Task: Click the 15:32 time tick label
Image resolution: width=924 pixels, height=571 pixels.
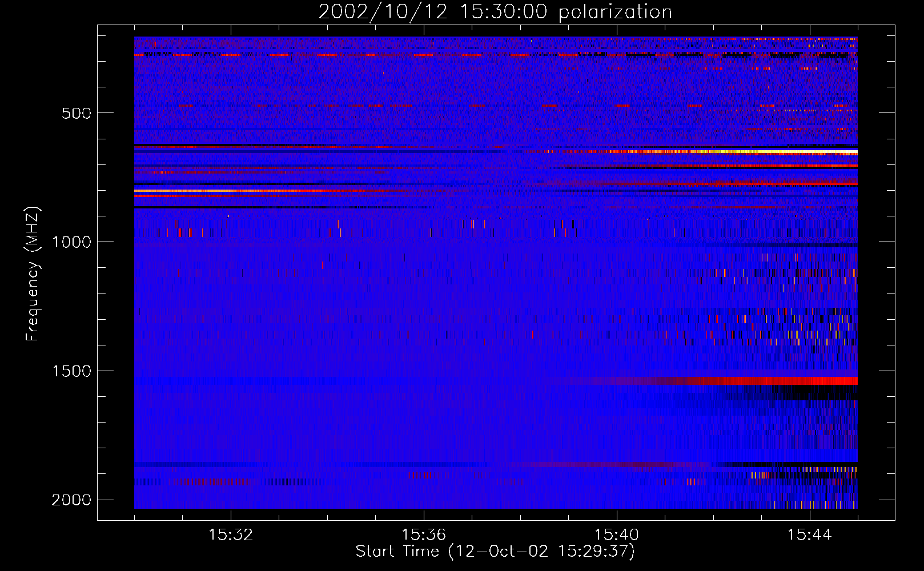Action: pyautogui.click(x=231, y=535)
